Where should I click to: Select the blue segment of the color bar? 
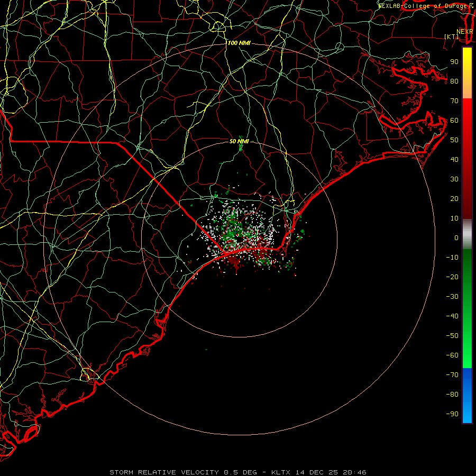(467, 396)
